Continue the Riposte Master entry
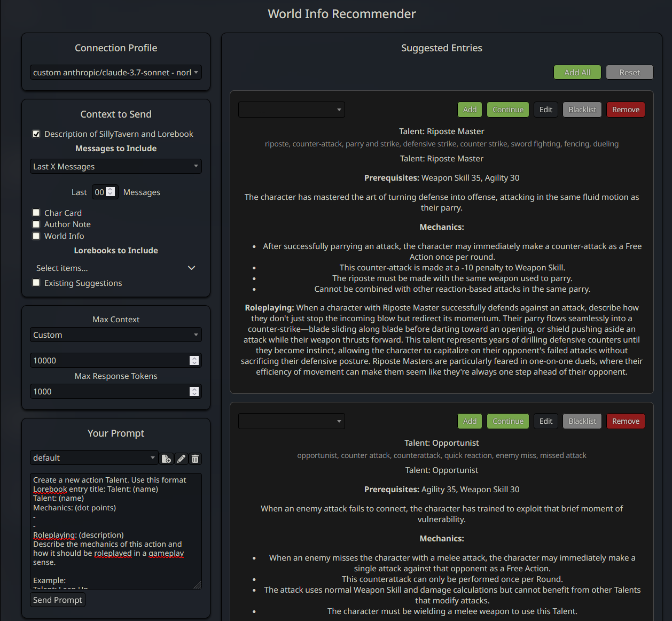This screenshot has height=621, width=672. tap(508, 110)
